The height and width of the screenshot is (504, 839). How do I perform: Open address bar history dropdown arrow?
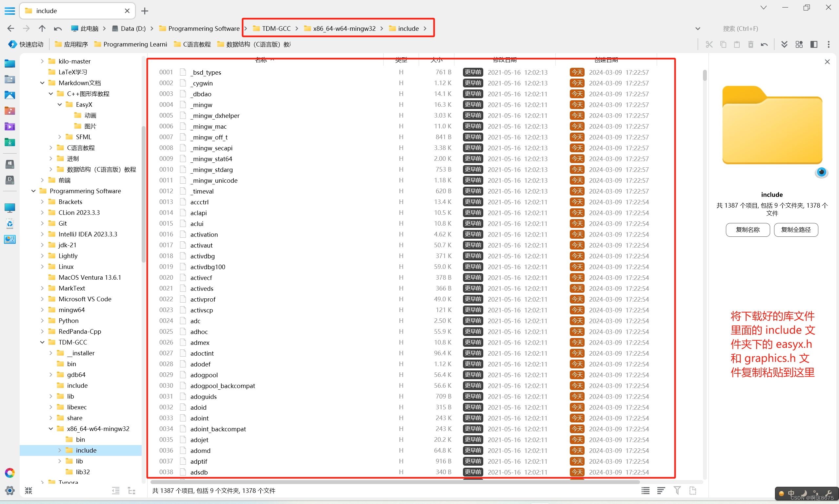pos(698,28)
